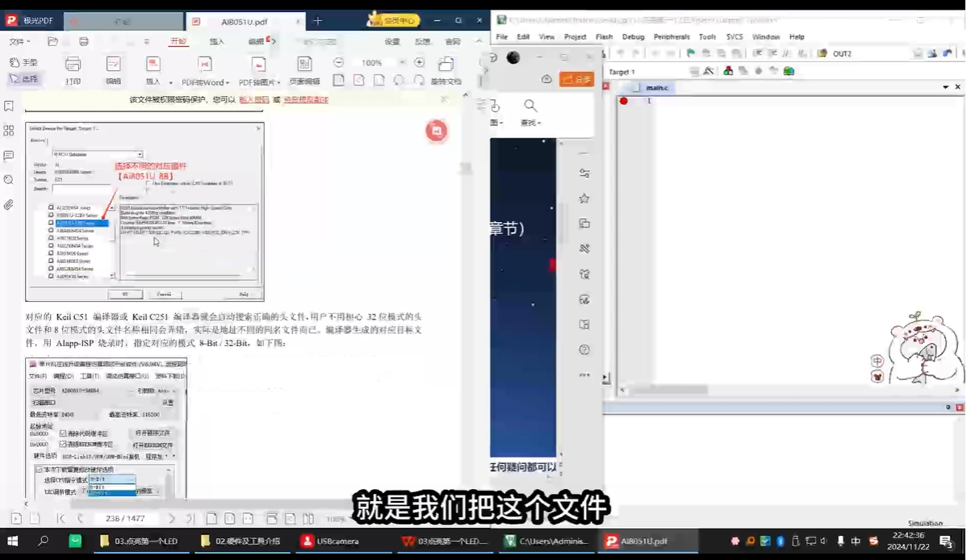The image size is (971, 560).
Task: Click the help question icon in side strip
Action: 584,349
